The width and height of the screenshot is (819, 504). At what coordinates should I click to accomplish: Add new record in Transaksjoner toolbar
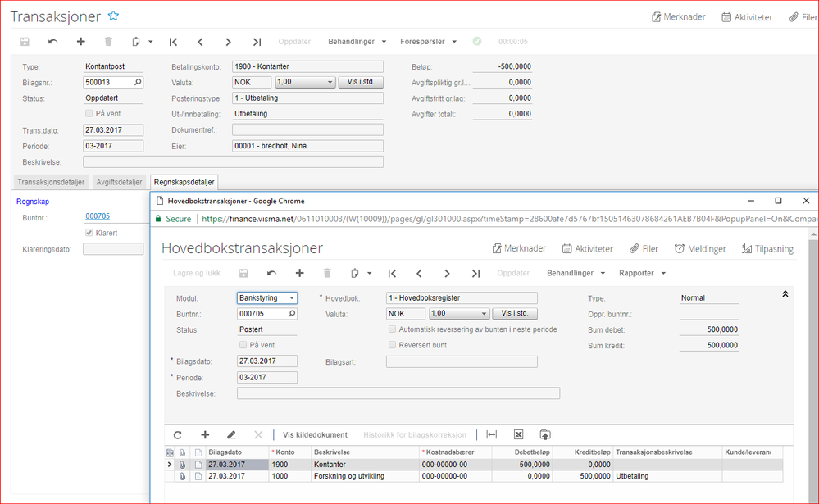click(80, 42)
